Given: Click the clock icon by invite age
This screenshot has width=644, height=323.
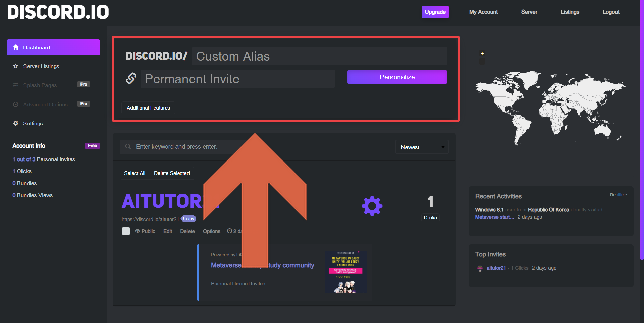Looking at the screenshot, I should 229,231.
